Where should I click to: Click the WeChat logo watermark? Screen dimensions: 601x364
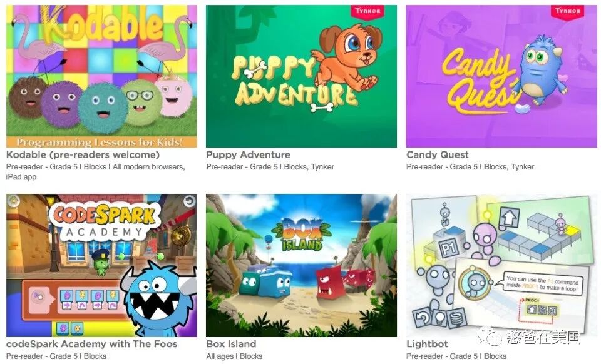pos(490,337)
